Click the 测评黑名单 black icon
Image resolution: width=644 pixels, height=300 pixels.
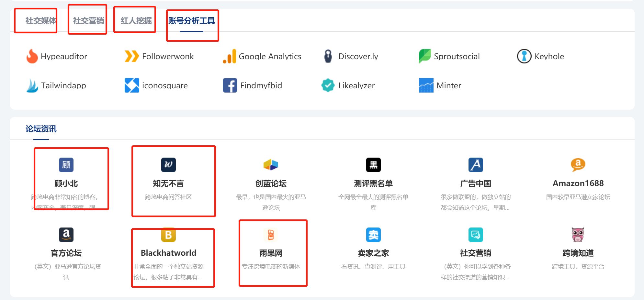[373, 164]
